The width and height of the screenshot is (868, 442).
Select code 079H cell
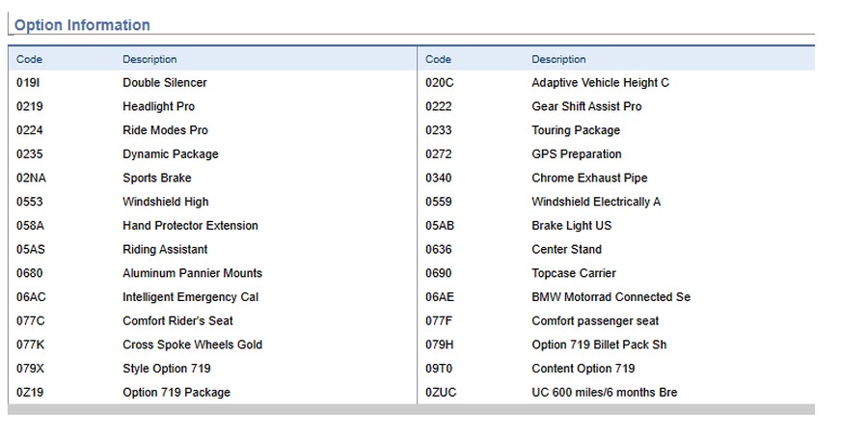[x=440, y=345]
